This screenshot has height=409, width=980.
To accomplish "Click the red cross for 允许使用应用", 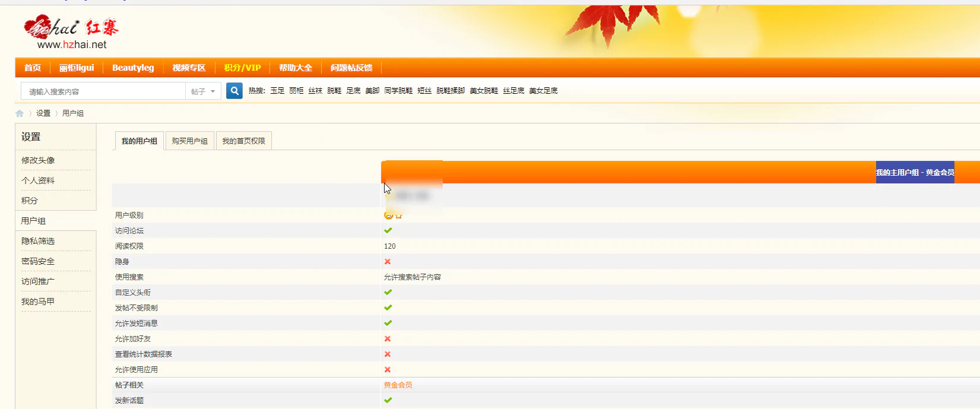I will (x=388, y=369).
